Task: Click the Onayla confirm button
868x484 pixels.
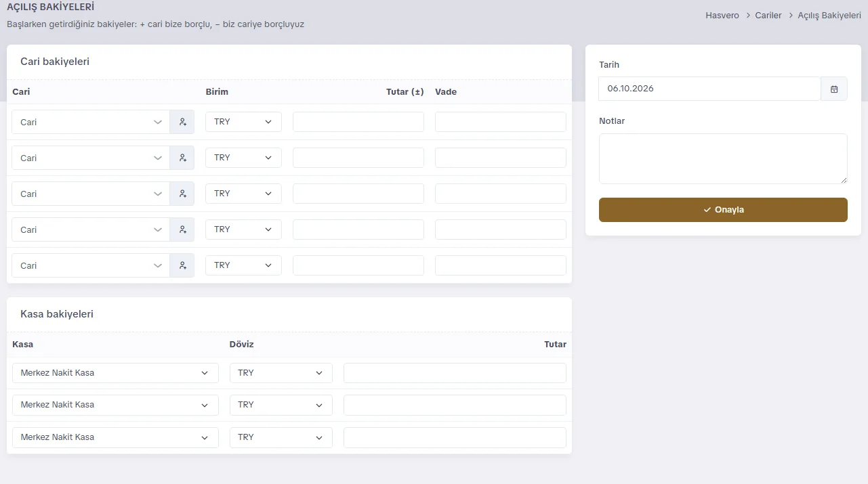Action: [723, 210]
